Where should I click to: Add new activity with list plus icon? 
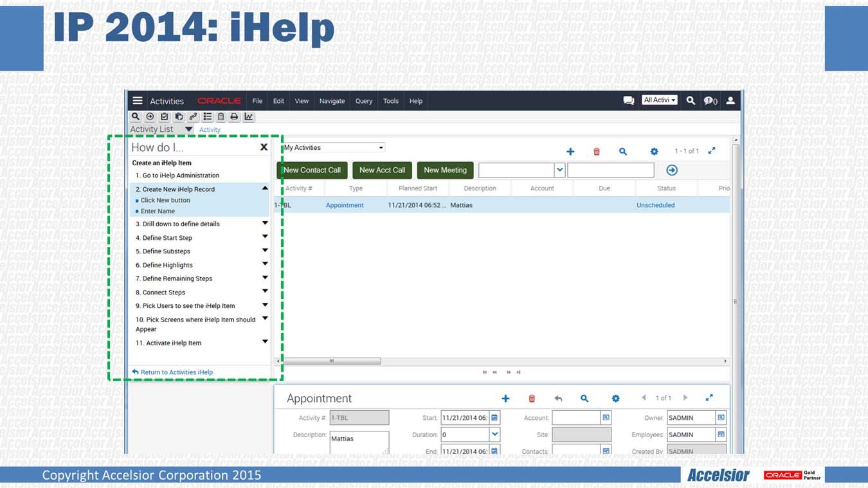tap(570, 152)
